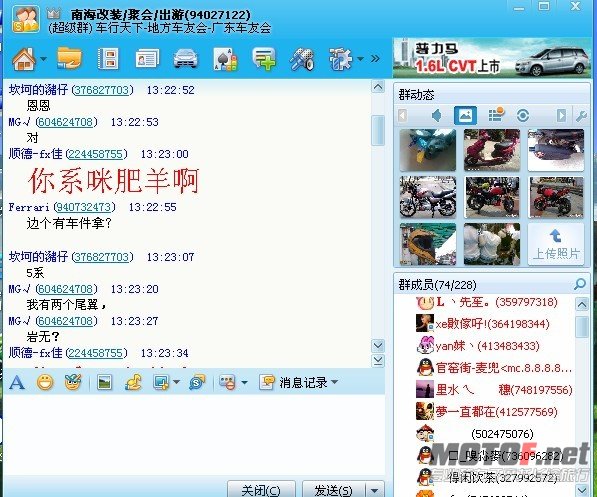Open the blue scooter photo thumbnail

point(428,150)
